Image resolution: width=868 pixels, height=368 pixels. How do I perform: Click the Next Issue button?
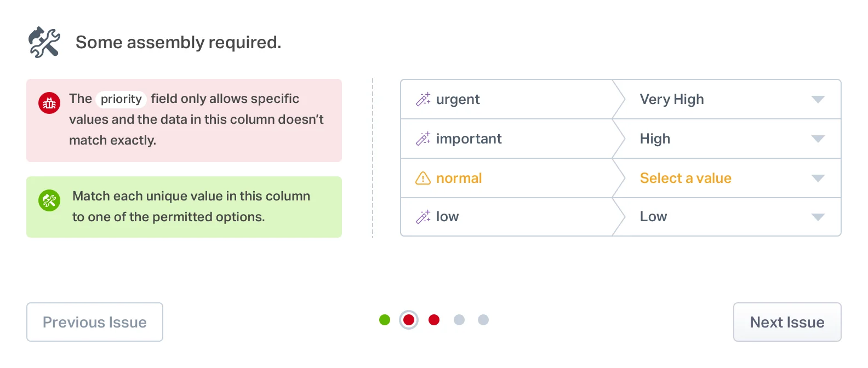(787, 322)
